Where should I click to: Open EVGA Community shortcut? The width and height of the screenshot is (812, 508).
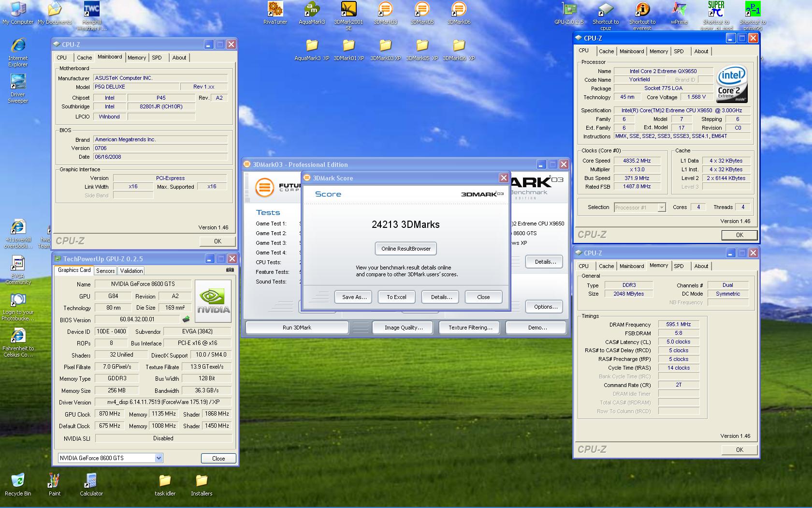click(x=18, y=269)
